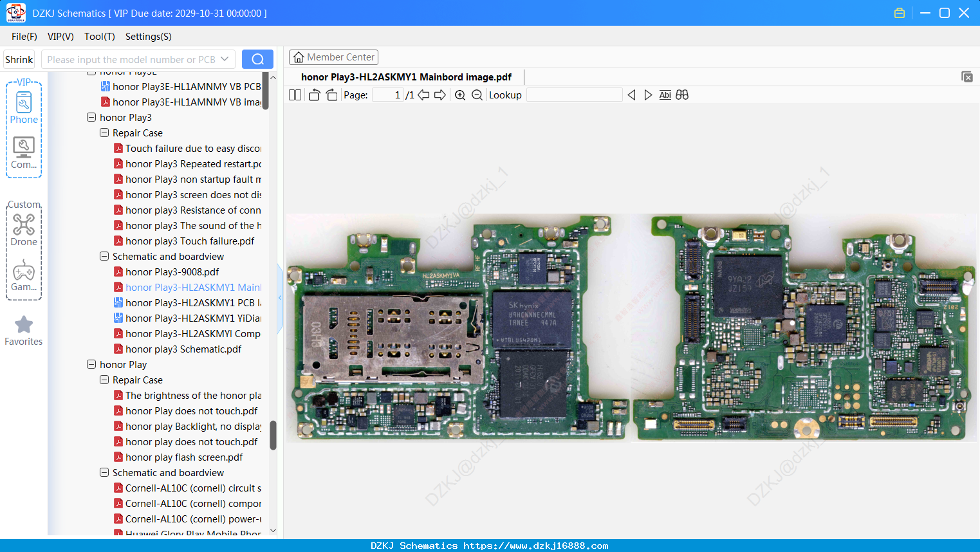Click the search button next to model input

[x=257, y=59]
